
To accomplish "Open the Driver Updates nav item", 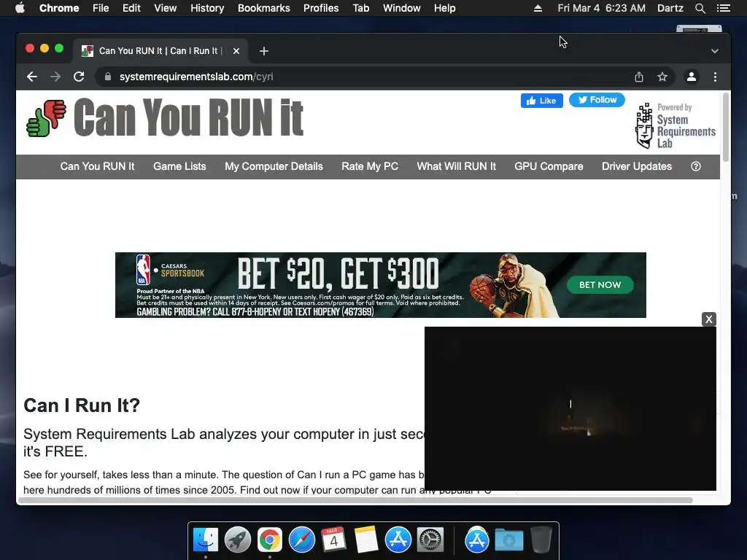I will (637, 166).
